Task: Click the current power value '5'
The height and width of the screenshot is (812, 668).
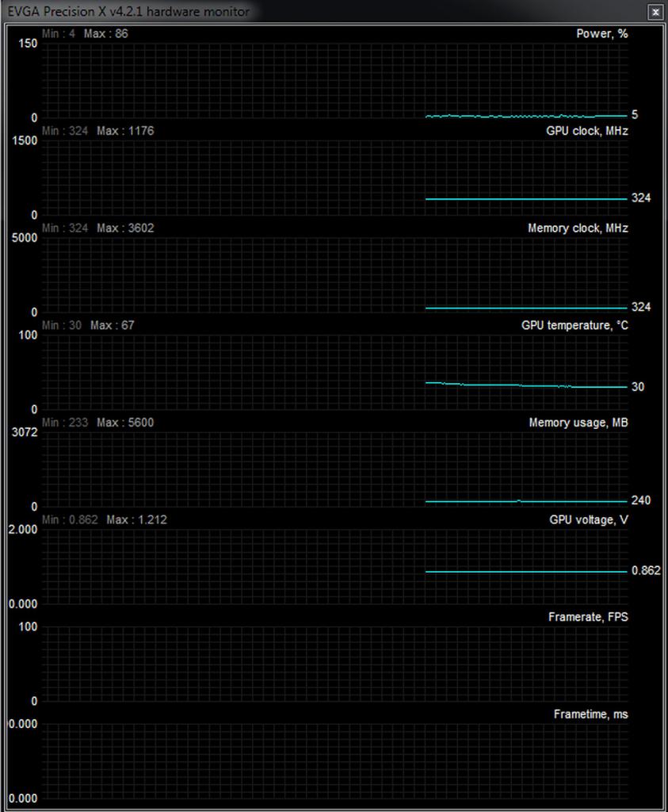Action: pyautogui.click(x=635, y=115)
